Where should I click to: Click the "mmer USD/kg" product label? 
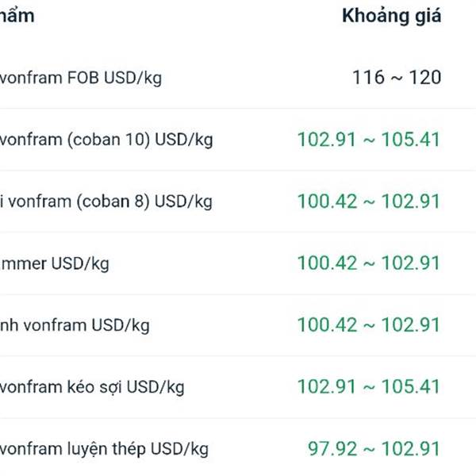(55, 263)
